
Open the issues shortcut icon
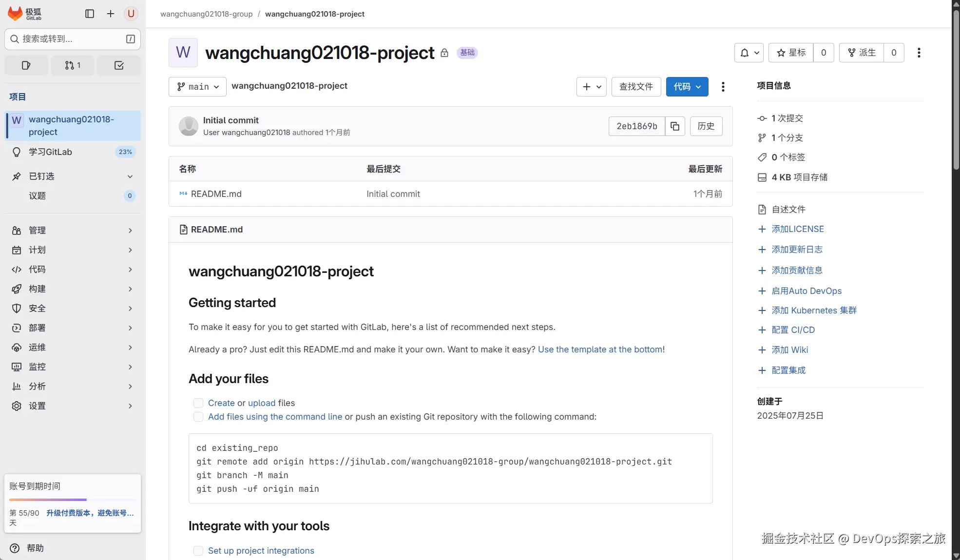tap(26, 65)
